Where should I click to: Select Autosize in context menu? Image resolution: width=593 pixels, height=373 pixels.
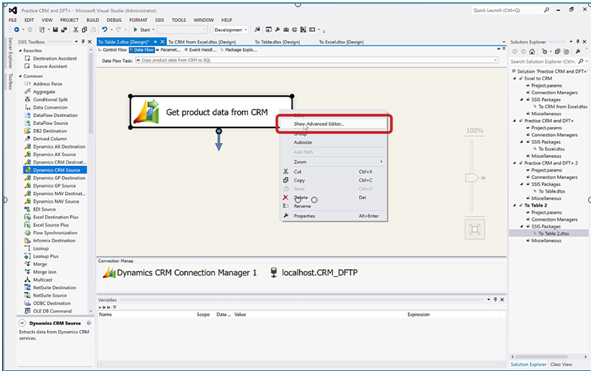pyautogui.click(x=334, y=142)
